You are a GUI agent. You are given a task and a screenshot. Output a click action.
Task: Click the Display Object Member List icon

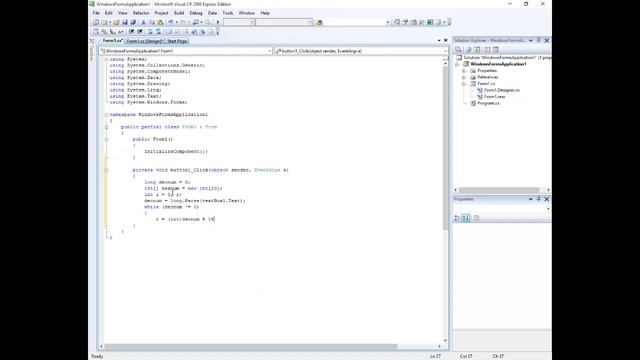[x=96, y=31]
